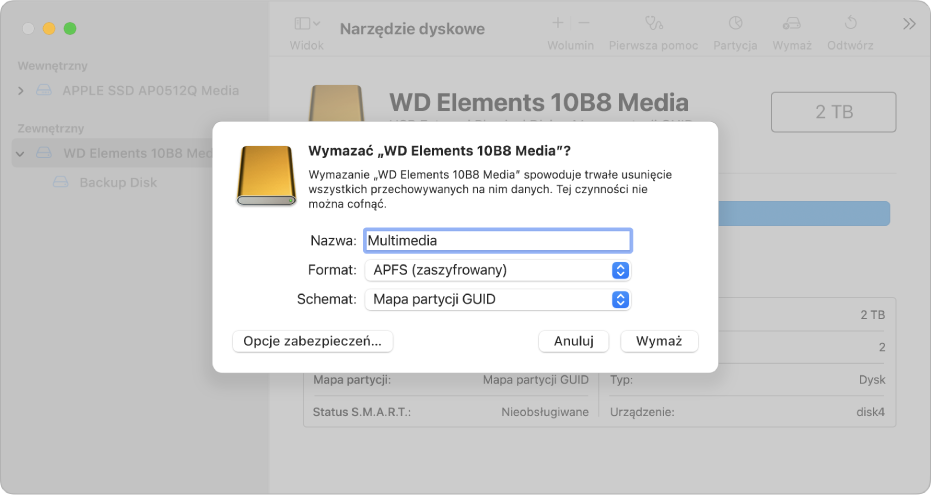Open the Widok sidebar view menu
The width and height of the screenshot is (931, 495).
pyautogui.click(x=307, y=23)
